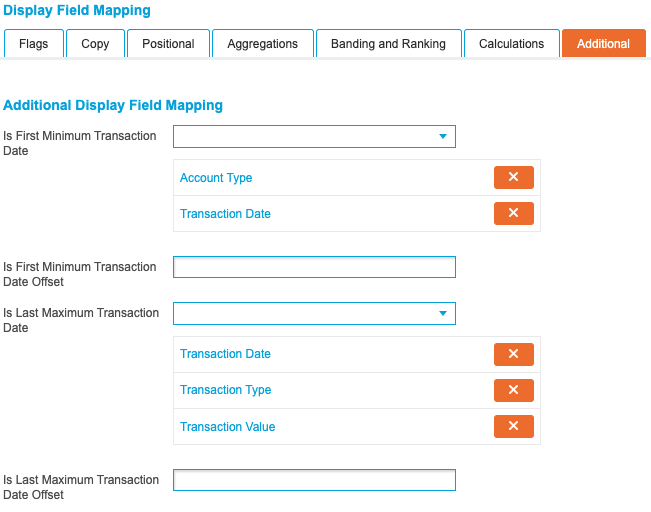Switch to the Calculations tab
The height and width of the screenshot is (512, 651).
coord(511,43)
